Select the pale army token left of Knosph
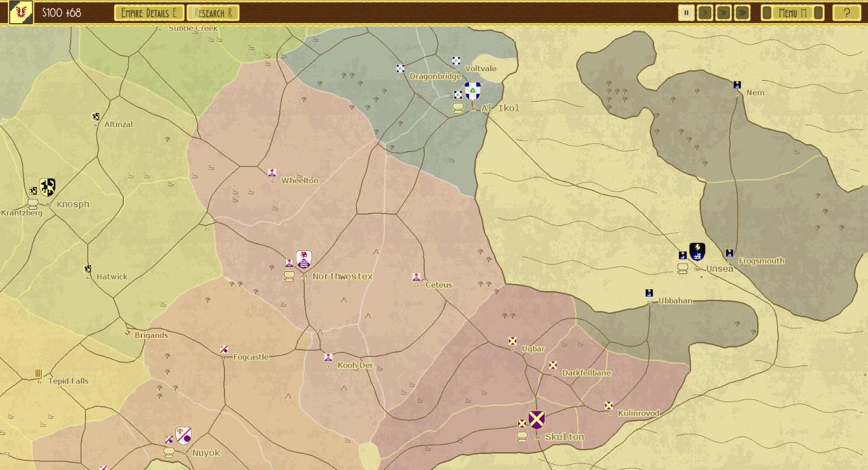 click(33, 204)
